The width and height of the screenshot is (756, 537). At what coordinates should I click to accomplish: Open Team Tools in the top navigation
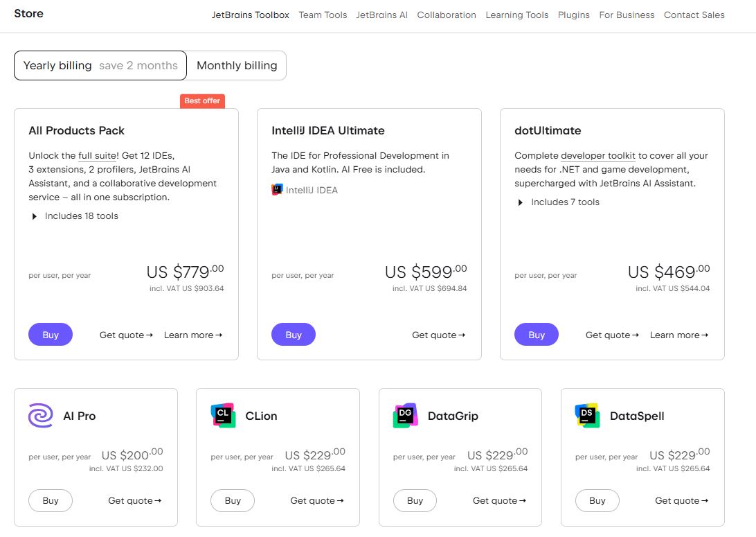click(323, 15)
